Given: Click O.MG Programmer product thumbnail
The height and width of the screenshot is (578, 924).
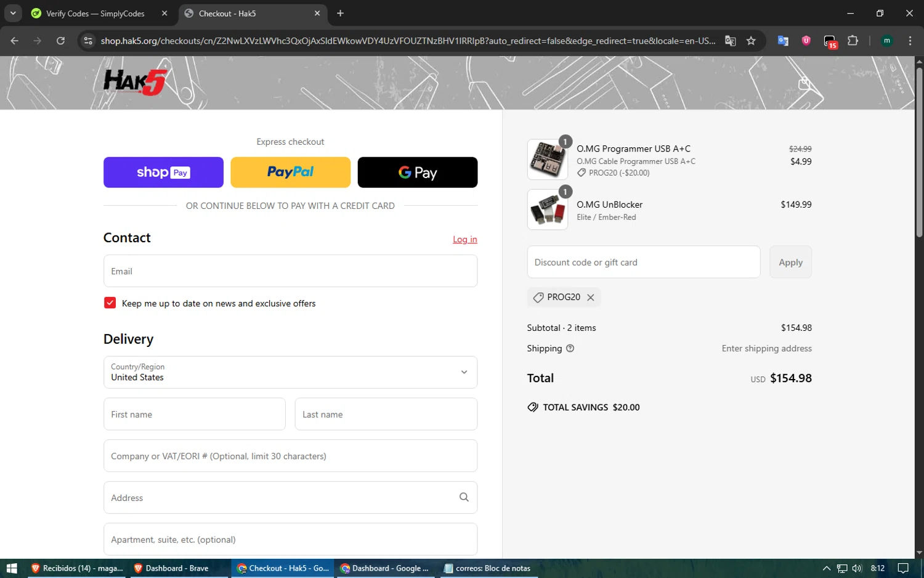Looking at the screenshot, I should (548, 160).
